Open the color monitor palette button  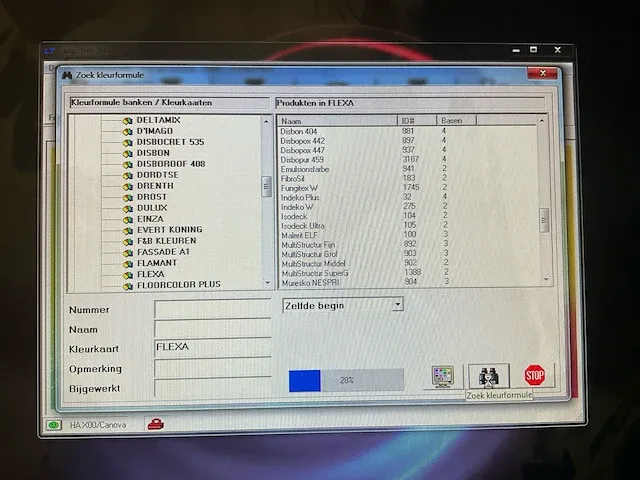[x=443, y=376]
